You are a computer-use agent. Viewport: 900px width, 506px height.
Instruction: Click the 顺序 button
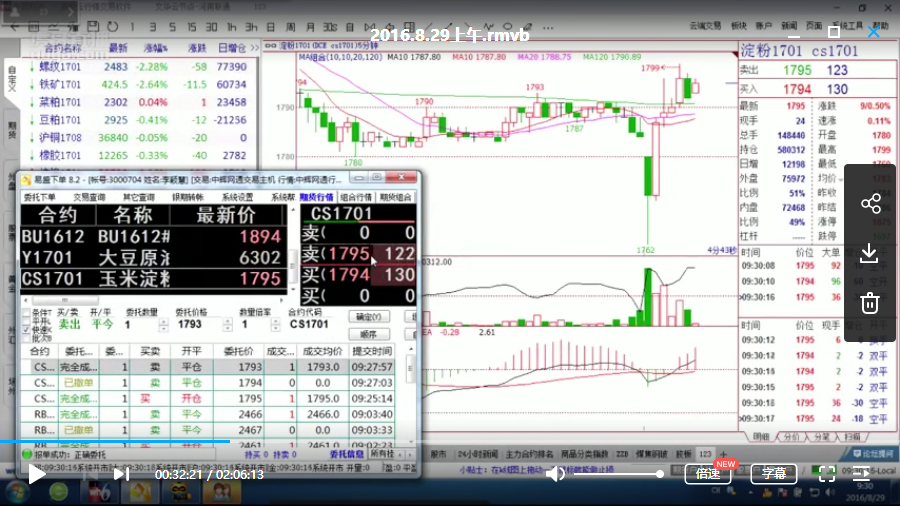[x=369, y=334]
